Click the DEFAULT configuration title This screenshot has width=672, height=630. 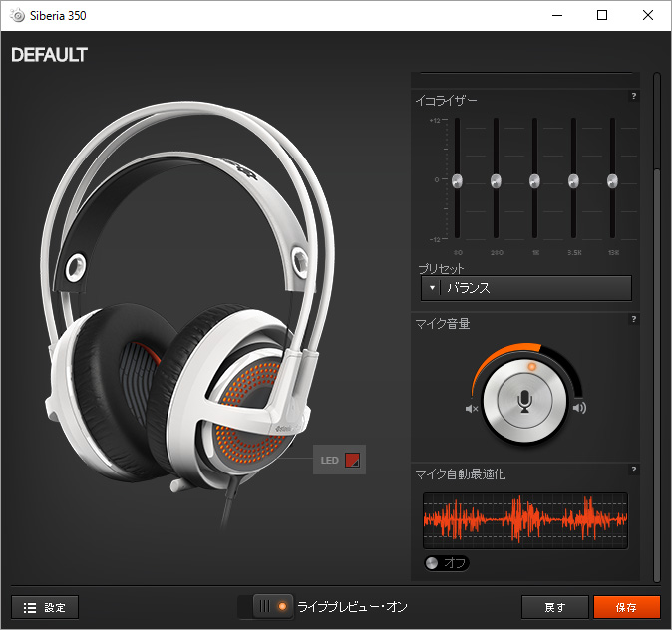coord(49,55)
